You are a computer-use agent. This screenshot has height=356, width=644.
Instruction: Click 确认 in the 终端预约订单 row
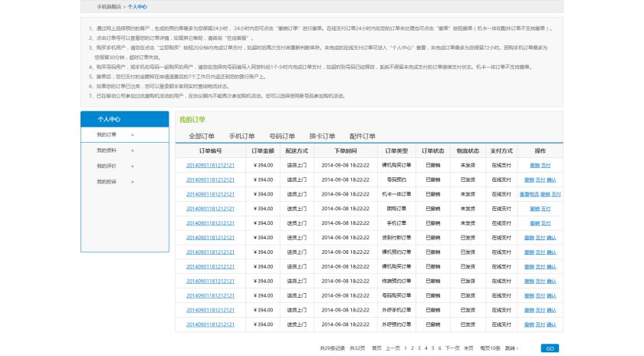pos(551,281)
